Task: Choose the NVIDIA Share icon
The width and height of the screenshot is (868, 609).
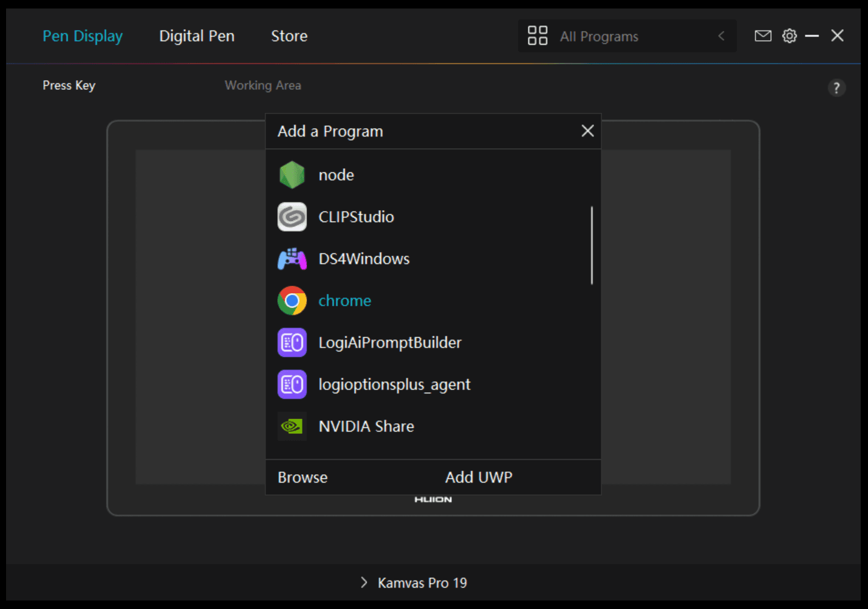Action: tap(292, 426)
